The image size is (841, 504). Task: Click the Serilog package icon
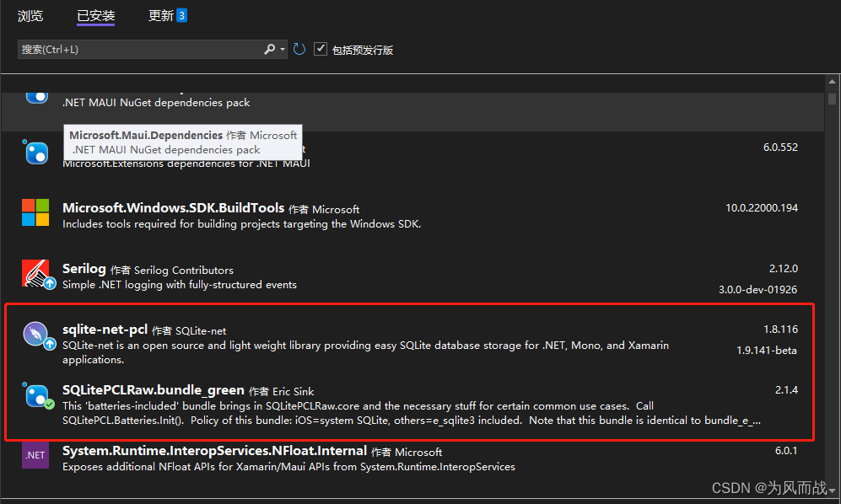(x=35, y=273)
